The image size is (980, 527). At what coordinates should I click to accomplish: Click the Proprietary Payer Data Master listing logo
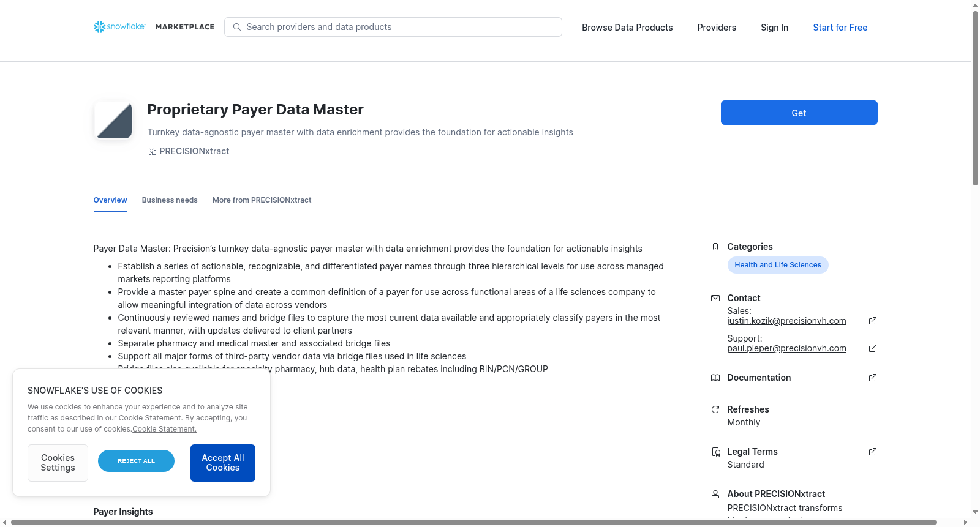click(x=113, y=120)
